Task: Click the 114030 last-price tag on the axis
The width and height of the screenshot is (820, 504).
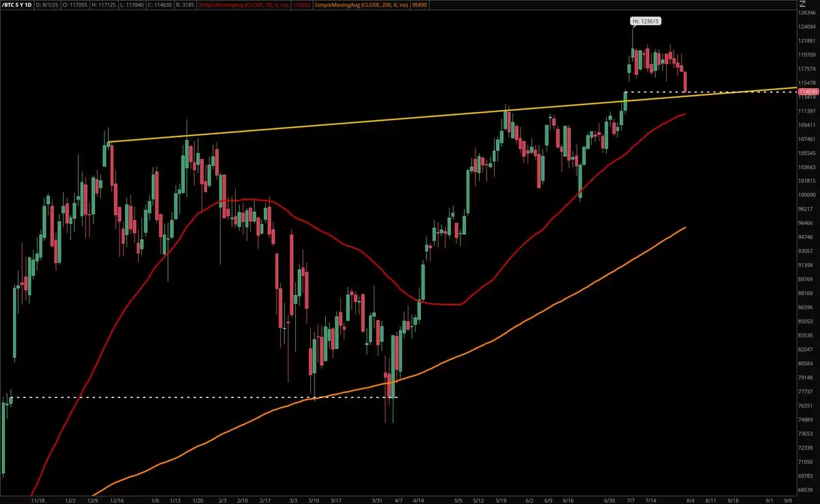Action: pyautogui.click(x=808, y=91)
